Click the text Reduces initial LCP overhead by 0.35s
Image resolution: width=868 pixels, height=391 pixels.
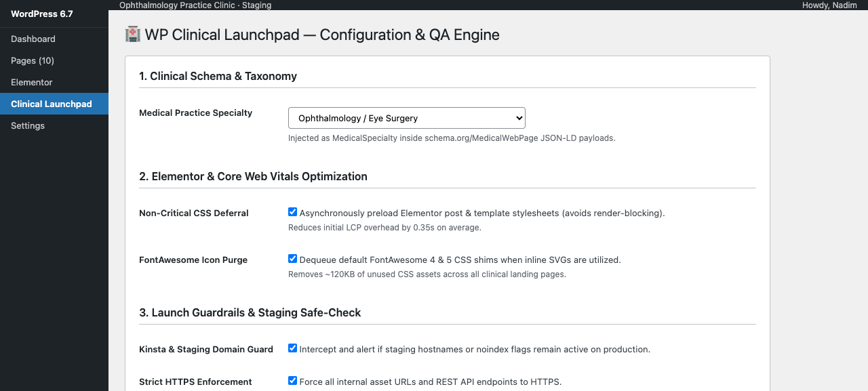(x=384, y=227)
